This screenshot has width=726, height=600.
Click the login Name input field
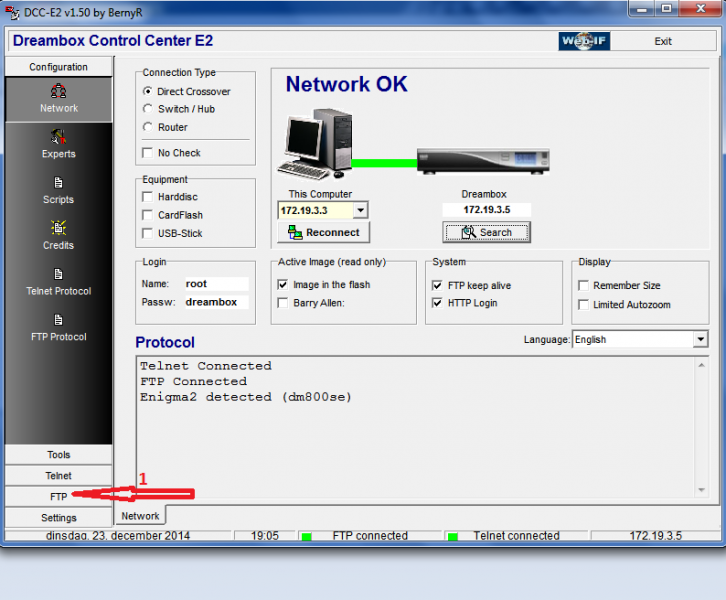pyautogui.click(x=215, y=284)
